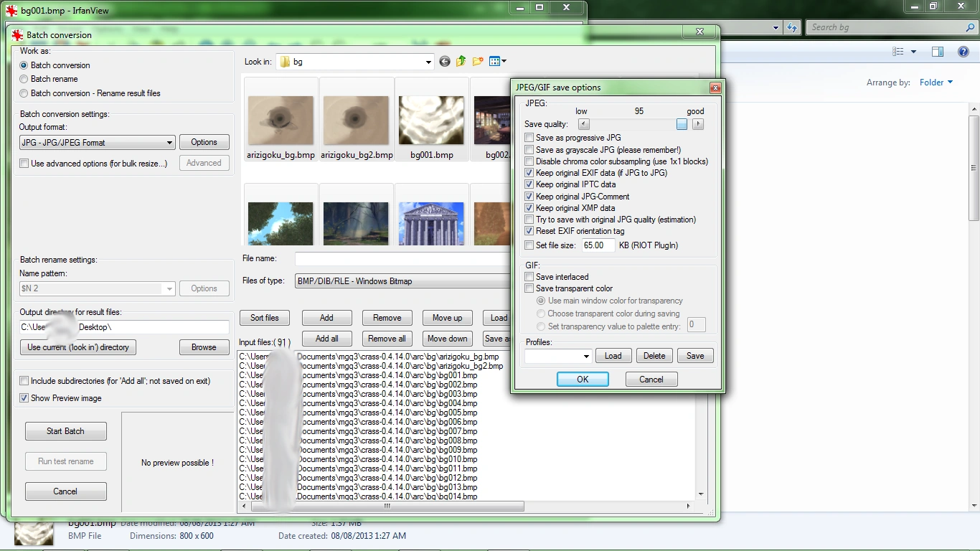The image size is (980, 551).
Task: Toggle Include subdirectories checkbox
Action: (24, 381)
